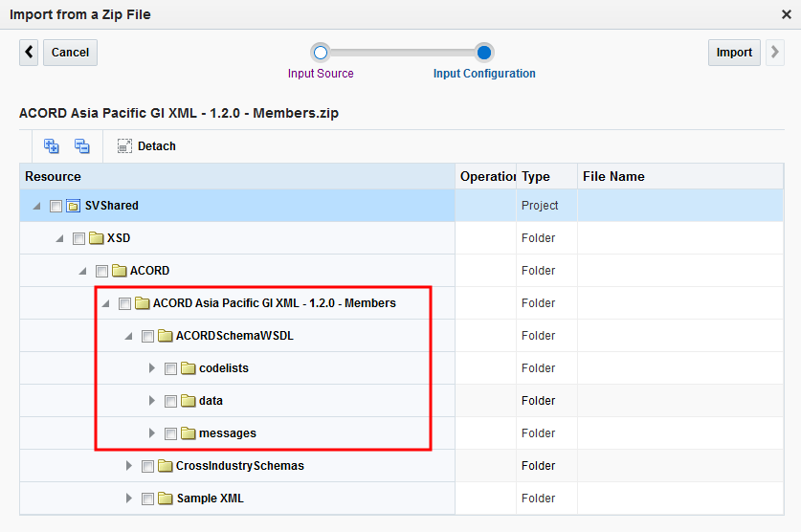Click the codelists folder icon
The height and width of the screenshot is (532, 801).
[188, 368]
